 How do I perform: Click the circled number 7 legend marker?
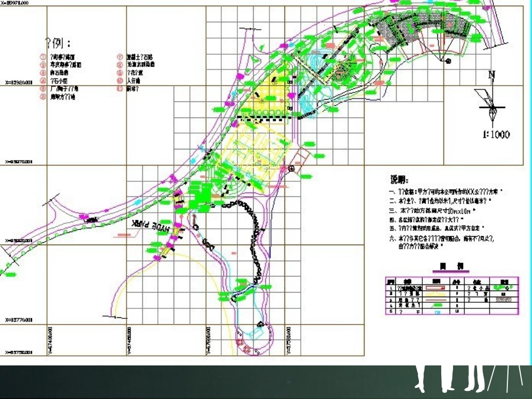click(x=120, y=57)
